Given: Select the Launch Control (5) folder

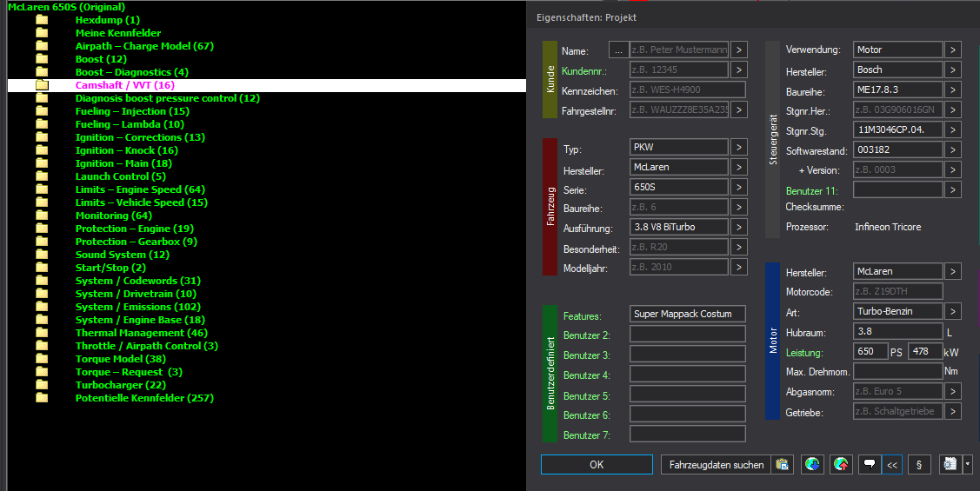Looking at the screenshot, I should [x=121, y=176].
